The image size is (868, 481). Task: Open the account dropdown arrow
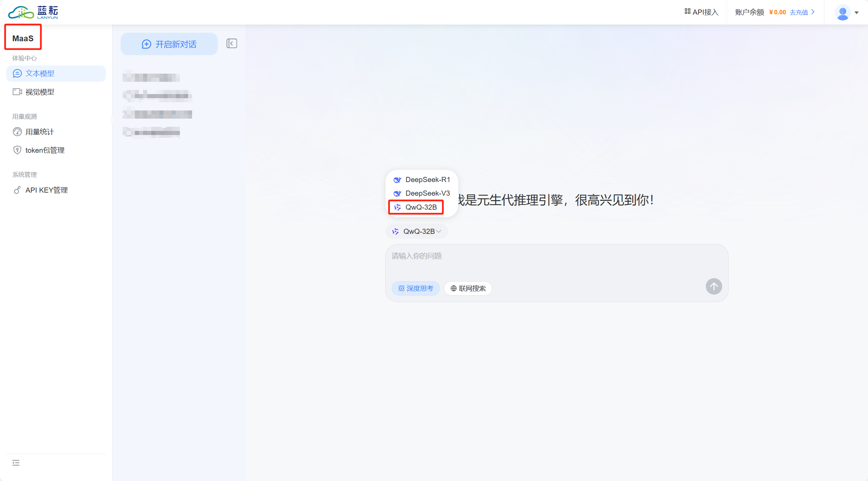(x=857, y=13)
